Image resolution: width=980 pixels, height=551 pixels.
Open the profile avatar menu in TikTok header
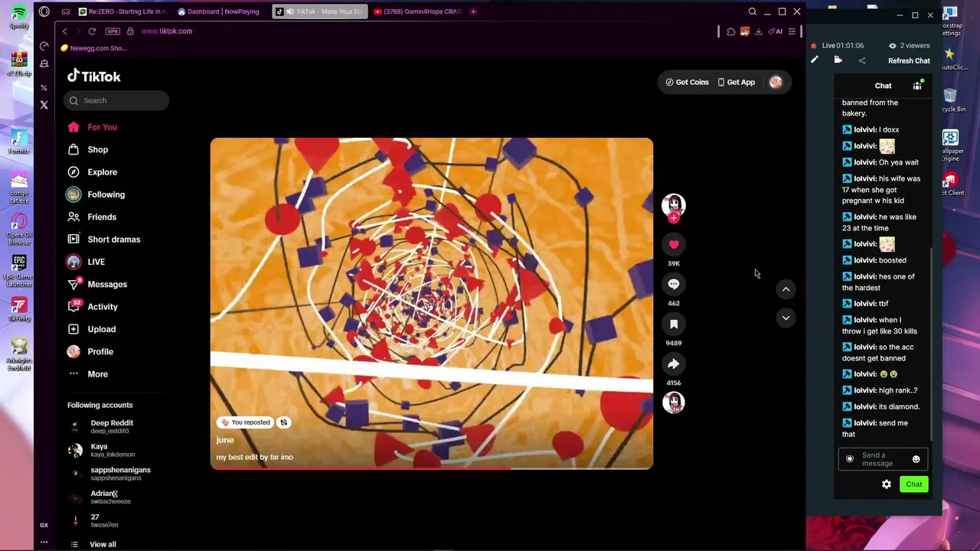pos(776,82)
